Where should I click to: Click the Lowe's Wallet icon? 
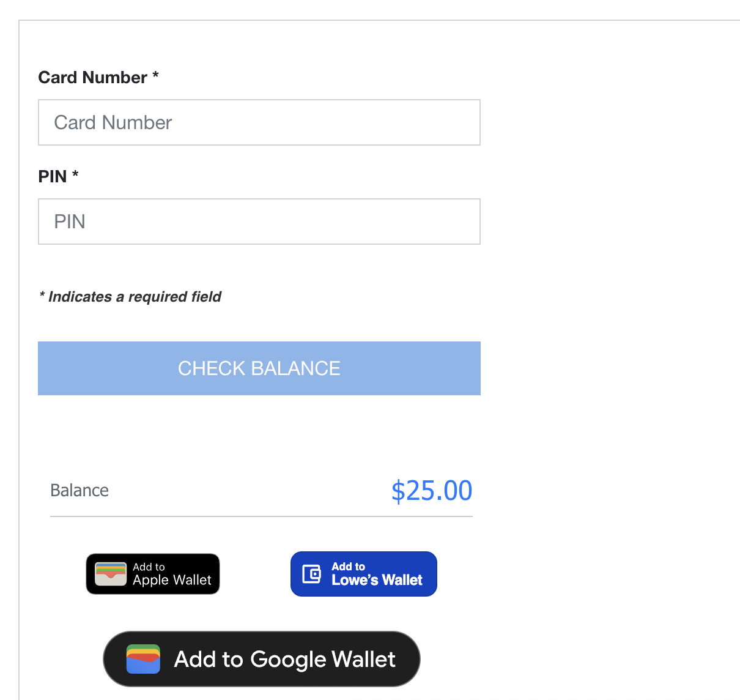[312, 574]
